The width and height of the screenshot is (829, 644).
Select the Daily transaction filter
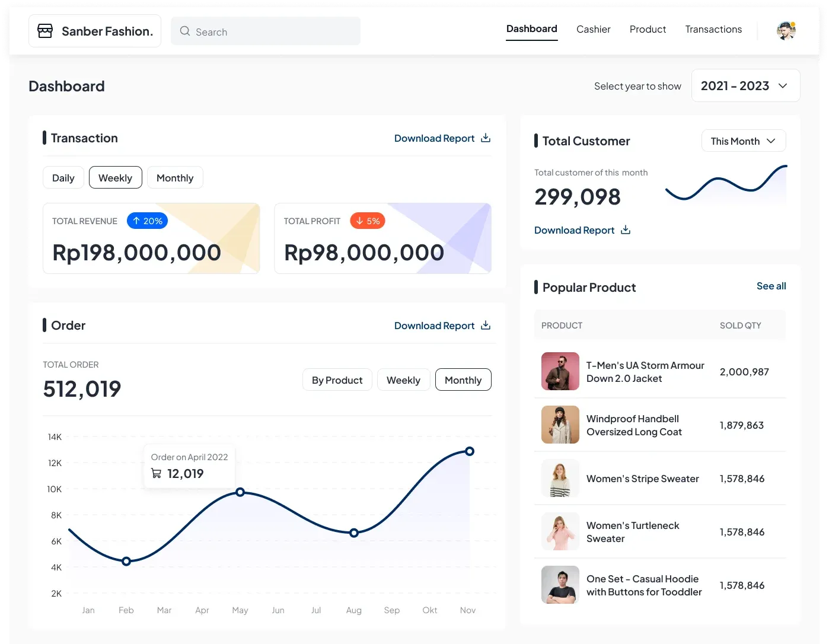tap(63, 178)
